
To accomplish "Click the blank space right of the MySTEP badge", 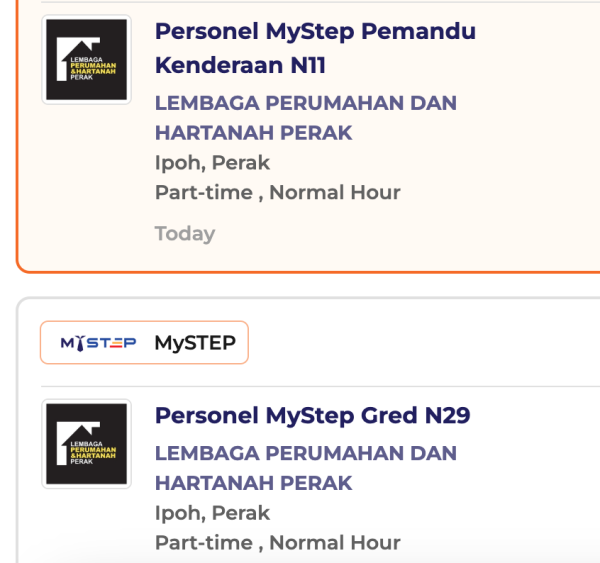I will [420, 343].
